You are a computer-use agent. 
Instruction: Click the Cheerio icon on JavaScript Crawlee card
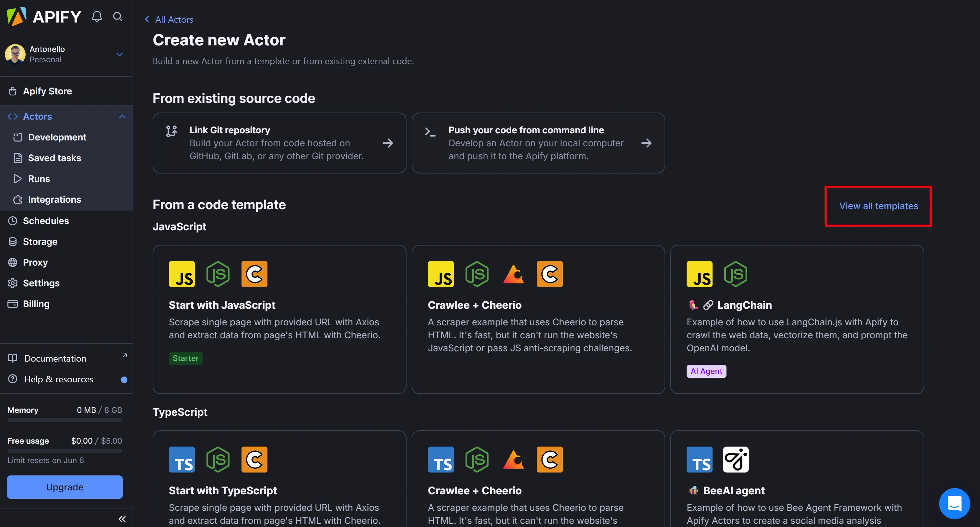tap(550, 274)
